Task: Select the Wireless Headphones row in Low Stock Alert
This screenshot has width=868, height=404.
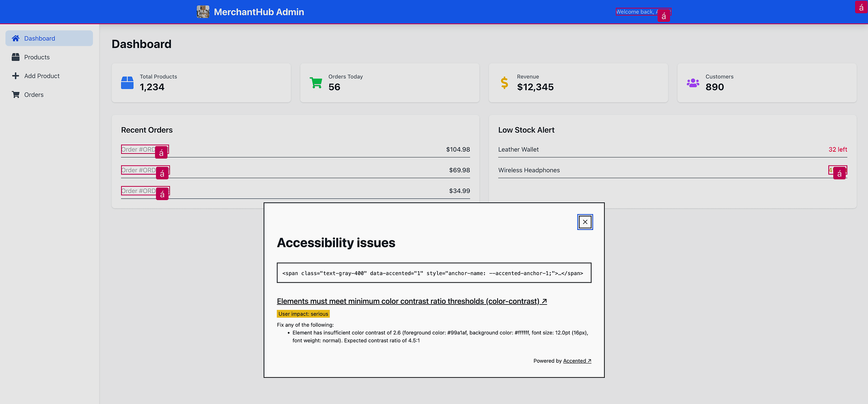Action: pyautogui.click(x=529, y=170)
